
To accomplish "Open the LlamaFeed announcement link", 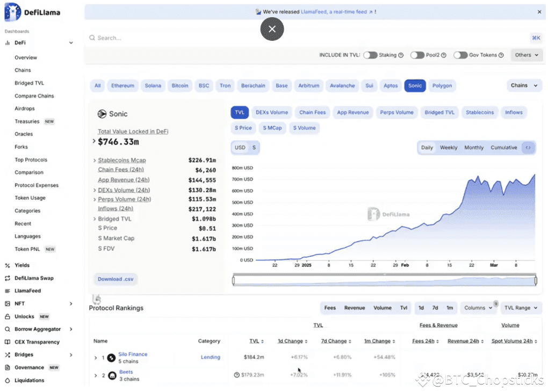I will 336,12.
